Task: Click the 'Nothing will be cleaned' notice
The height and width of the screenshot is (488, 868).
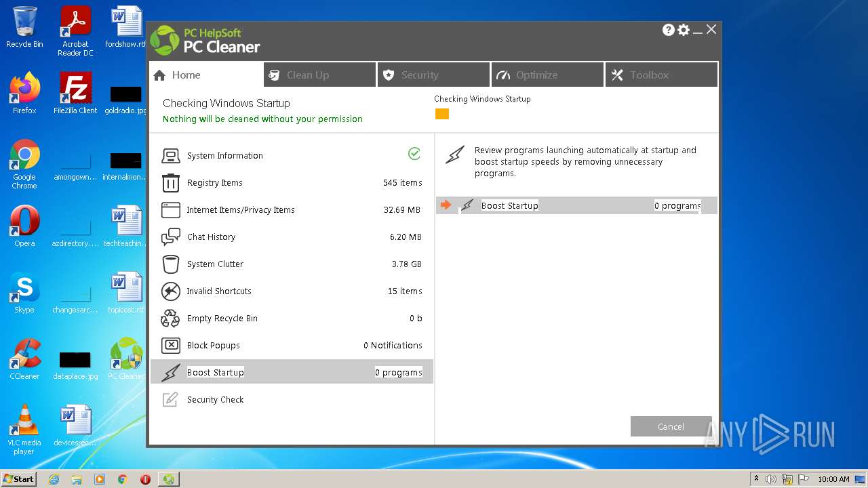Action: pyautogui.click(x=262, y=119)
